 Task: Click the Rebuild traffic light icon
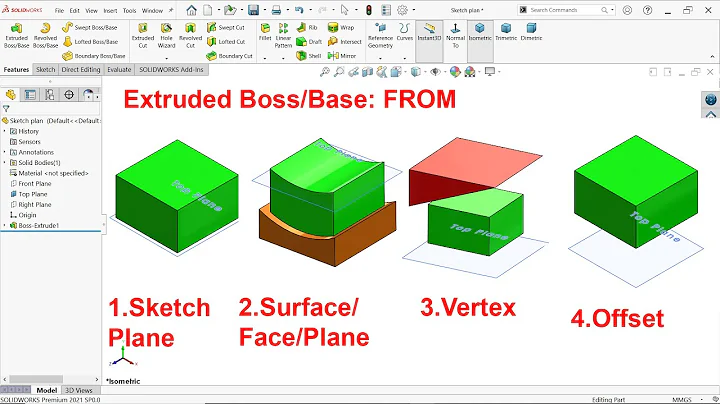click(369, 10)
